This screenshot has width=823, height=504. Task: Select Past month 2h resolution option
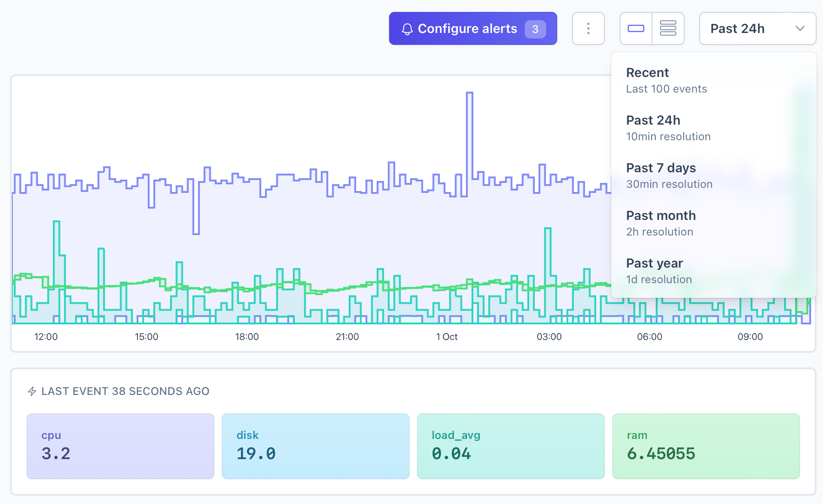[x=714, y=223]
